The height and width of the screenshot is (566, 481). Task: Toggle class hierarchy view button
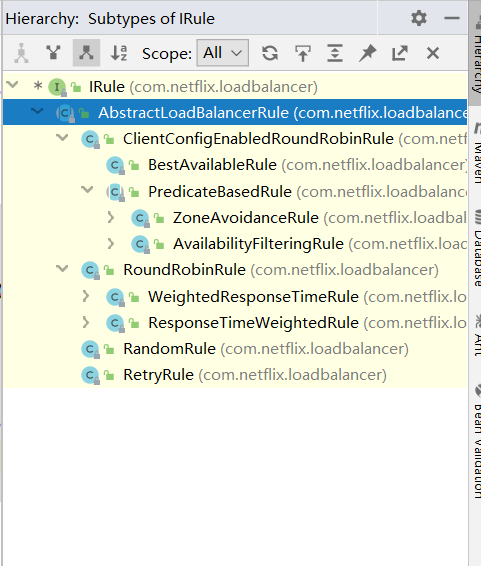tap(21, 53)
